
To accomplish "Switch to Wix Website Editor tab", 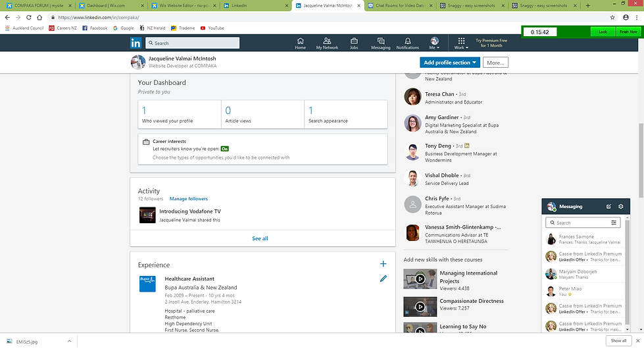I will point(184,5).
